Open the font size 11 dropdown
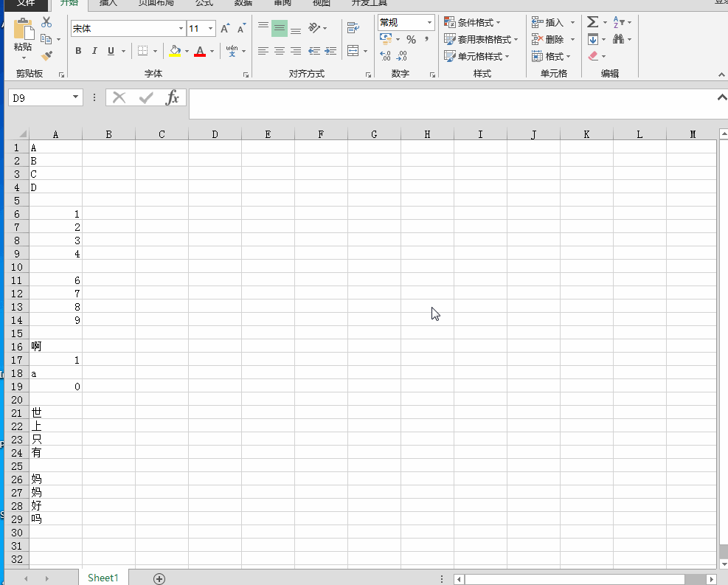The height and width of the screenshot is (585, 728). 210,29
